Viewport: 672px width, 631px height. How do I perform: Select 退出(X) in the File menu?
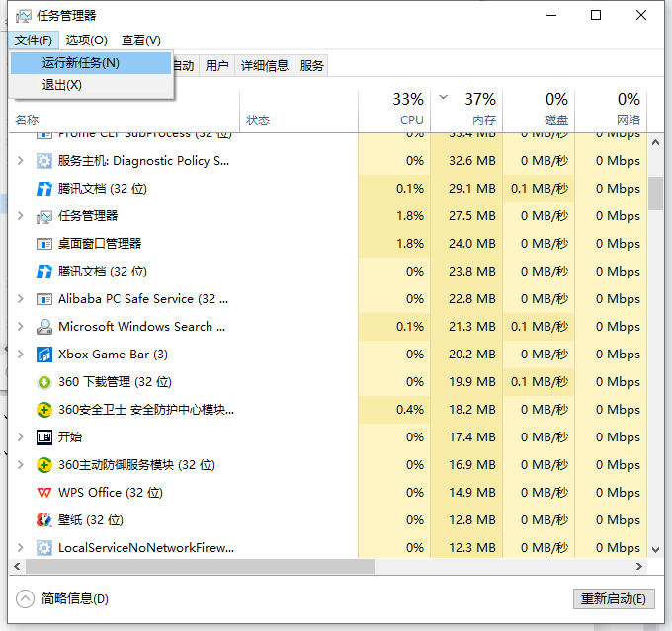click(x=61, y=85)
